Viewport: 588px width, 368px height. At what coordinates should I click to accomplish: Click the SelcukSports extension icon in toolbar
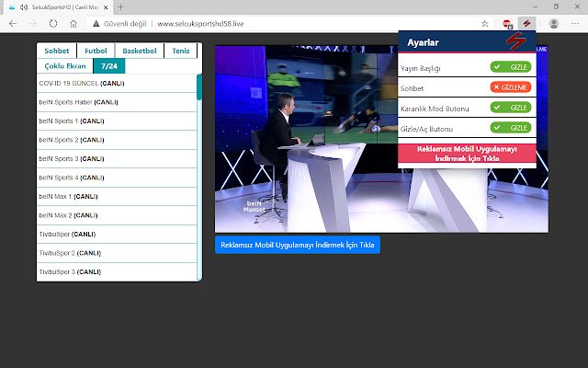(526, 24)
